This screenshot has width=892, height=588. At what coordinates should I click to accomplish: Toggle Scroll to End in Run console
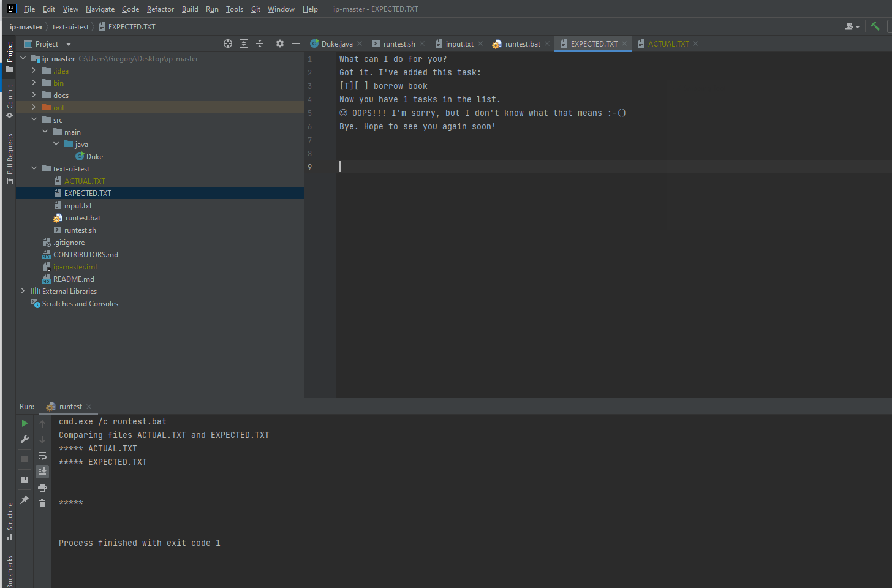pyautogui.click(x=42, y=471)
